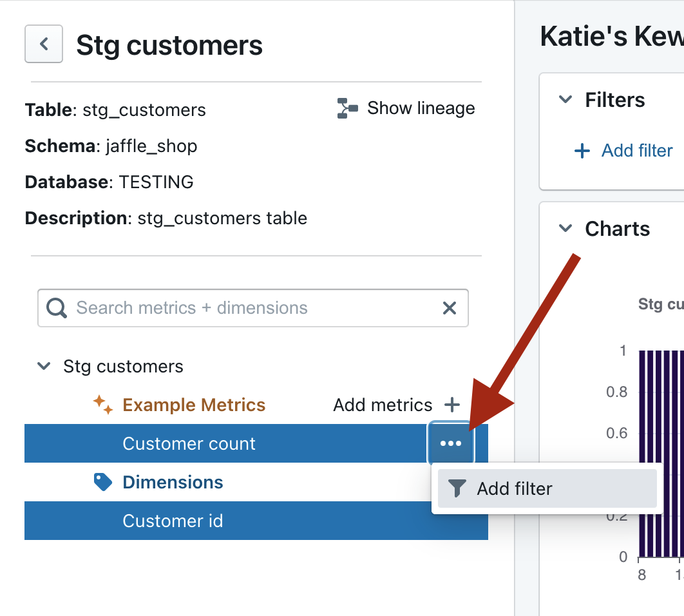Click the plus icon beside Add metrics

452,405
